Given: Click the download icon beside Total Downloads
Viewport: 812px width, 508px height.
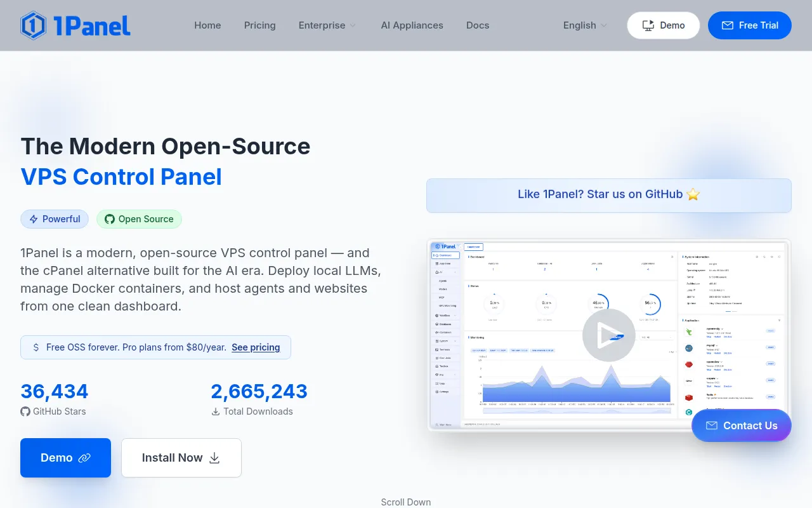Looking at the screenshot, I should (x=216, y=411).
